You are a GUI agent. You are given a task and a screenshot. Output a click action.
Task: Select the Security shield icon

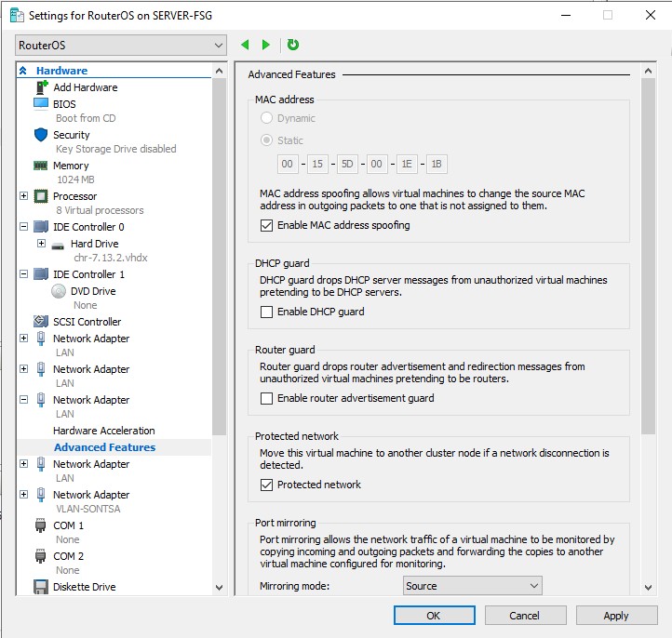(x=41, y=135)
